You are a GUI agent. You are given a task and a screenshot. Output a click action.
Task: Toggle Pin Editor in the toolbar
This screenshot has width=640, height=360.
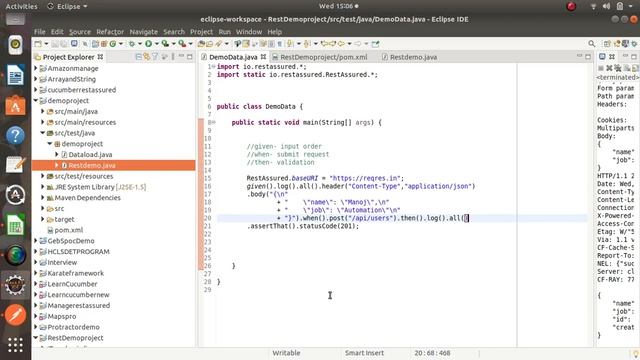[375, 44]
